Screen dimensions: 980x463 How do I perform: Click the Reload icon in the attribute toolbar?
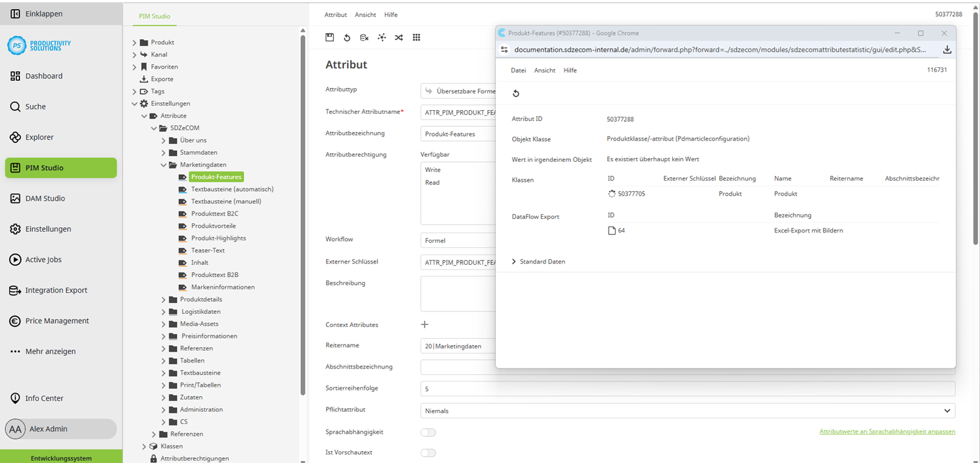click(x=347, y=38)
